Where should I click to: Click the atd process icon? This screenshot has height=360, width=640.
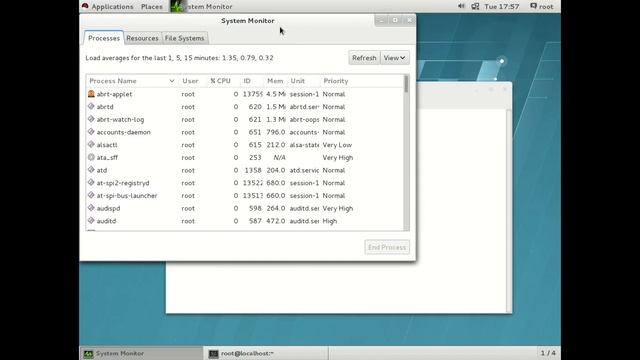tap(91, 170)
